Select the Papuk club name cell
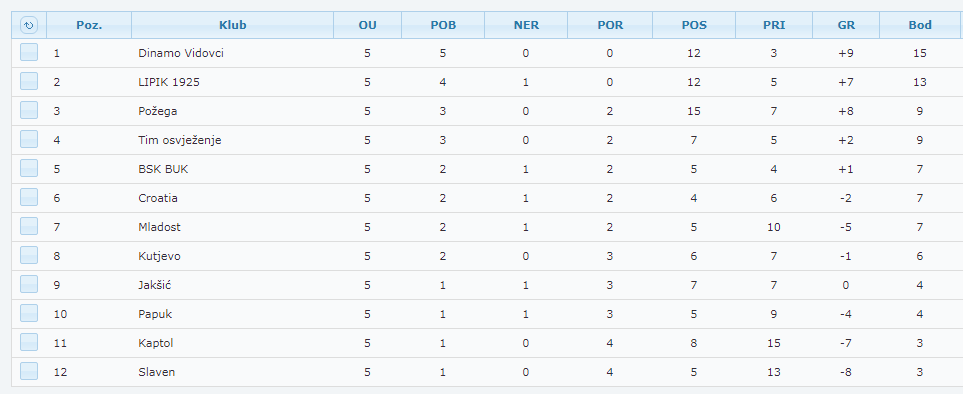Viewport: 963px width, 394px height. [x=155, y=314]
